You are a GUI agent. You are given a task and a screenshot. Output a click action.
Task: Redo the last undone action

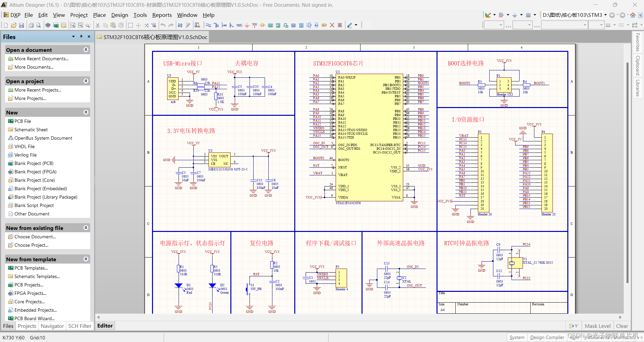pyautogui.click(x=171, y=25)
